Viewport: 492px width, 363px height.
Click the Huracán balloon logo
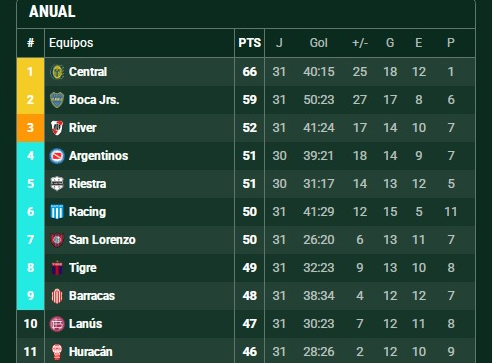click(x=57, y=352)
